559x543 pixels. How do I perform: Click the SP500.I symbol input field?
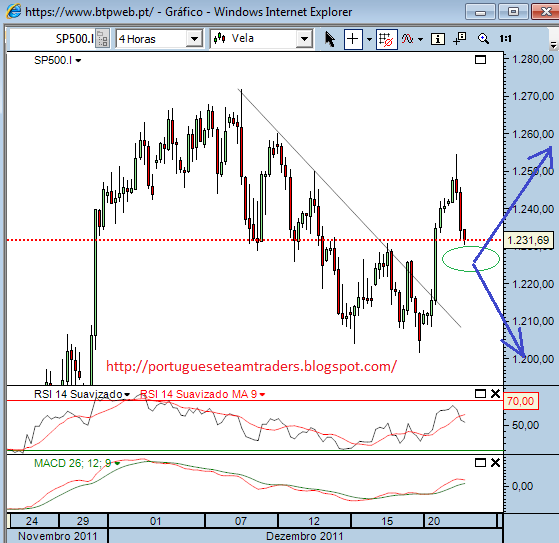[x=53, y=39]
